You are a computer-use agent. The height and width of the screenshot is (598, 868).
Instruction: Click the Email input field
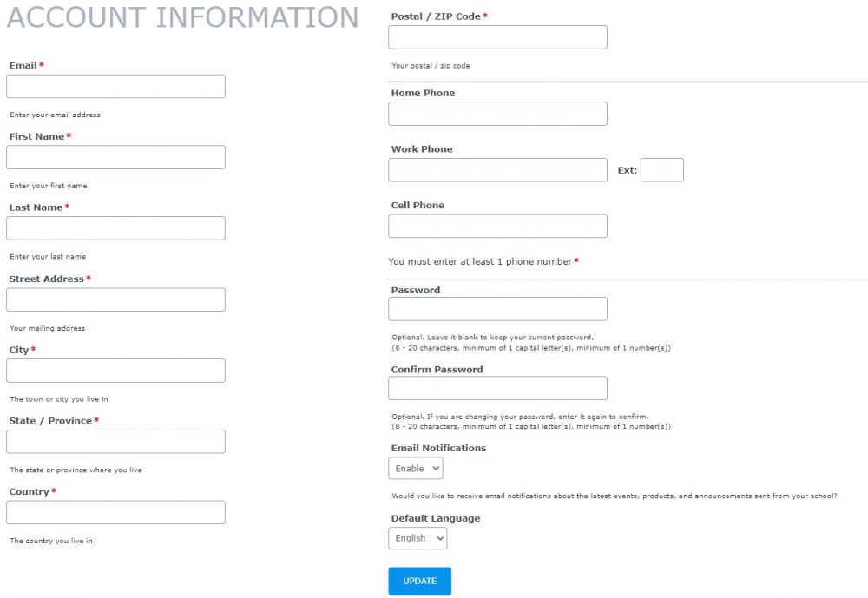click(x=115, y=86)
